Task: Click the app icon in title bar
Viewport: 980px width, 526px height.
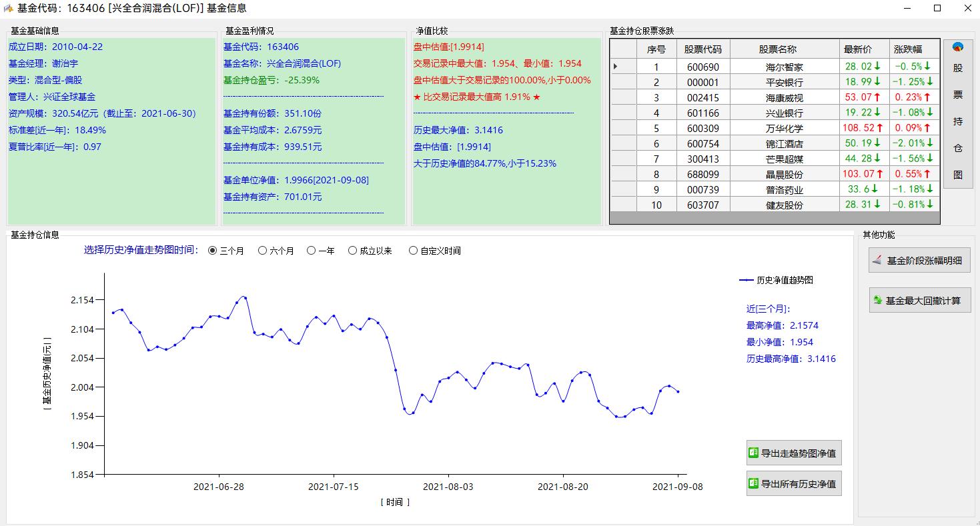Action: [x=9, y=8]
